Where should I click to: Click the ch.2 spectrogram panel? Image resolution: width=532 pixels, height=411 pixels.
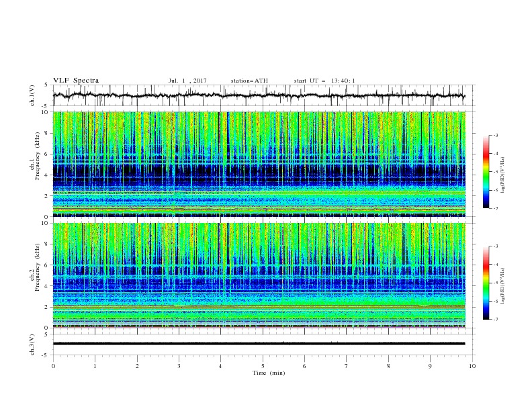click(x=259, y=275)
